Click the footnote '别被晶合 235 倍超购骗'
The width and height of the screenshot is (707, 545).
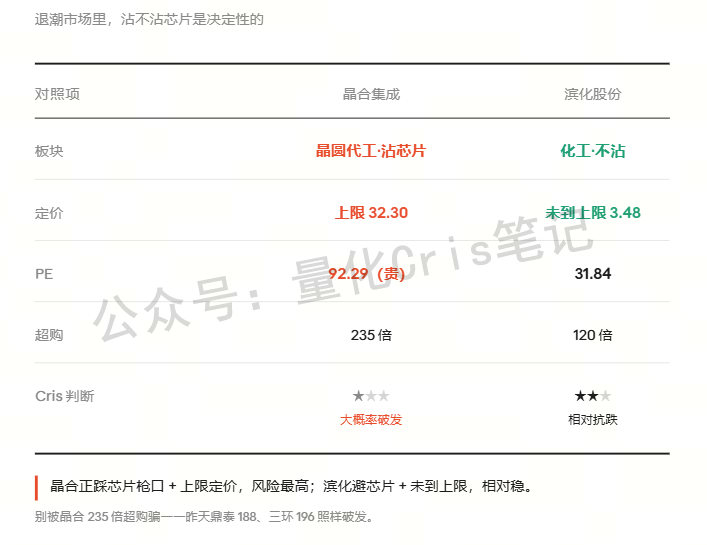pyautogui.click(x=204, y=516)
